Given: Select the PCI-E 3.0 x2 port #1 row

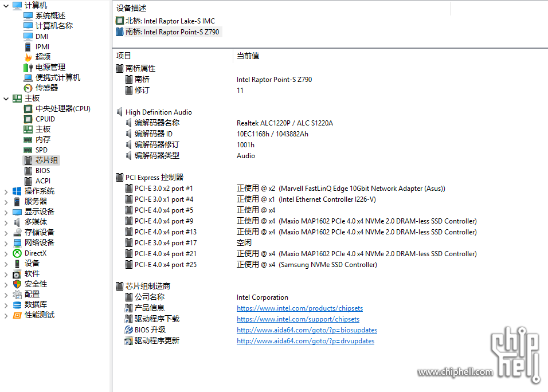Looking at the screenshot, I should click(330, 189).
